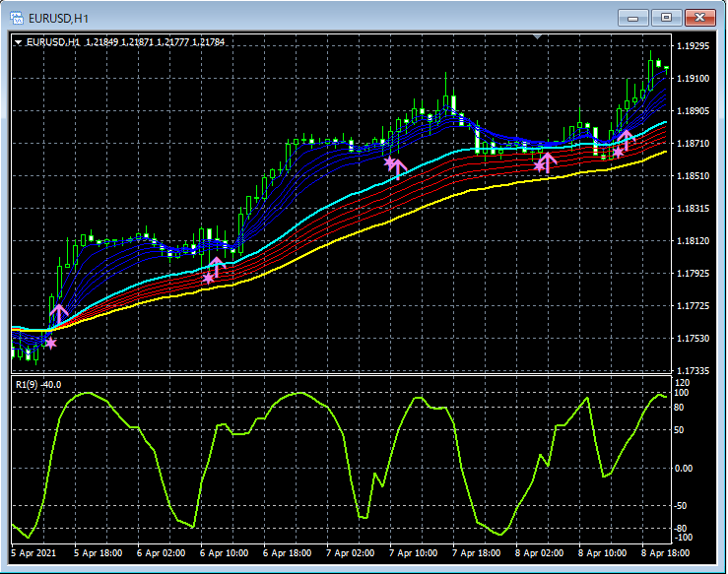Close the EURUSD,H1 chart window

(700, 17)
